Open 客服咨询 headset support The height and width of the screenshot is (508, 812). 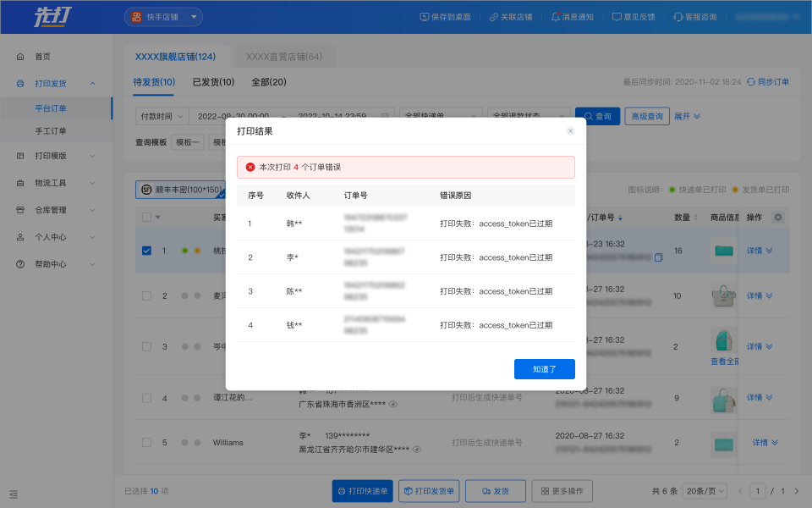coord(678,17)
